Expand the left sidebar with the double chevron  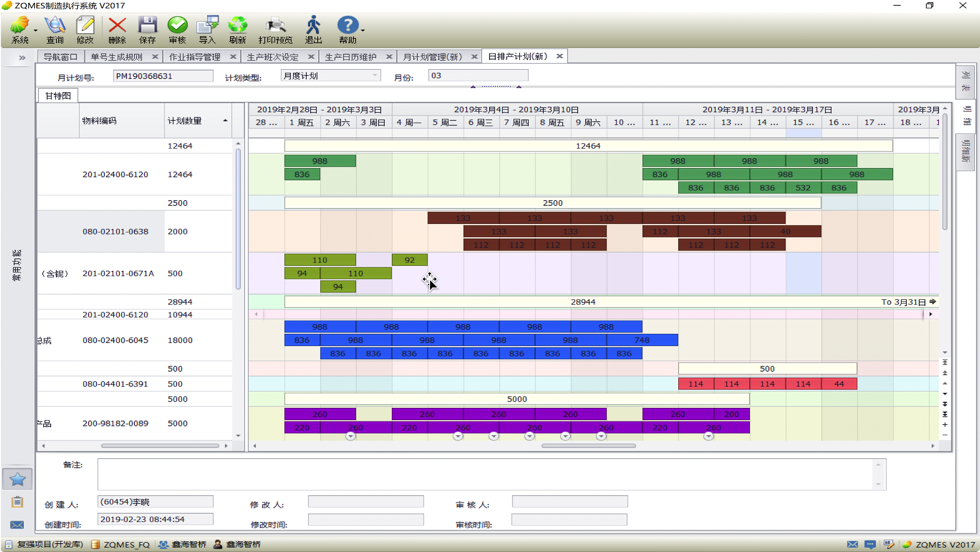22,57
